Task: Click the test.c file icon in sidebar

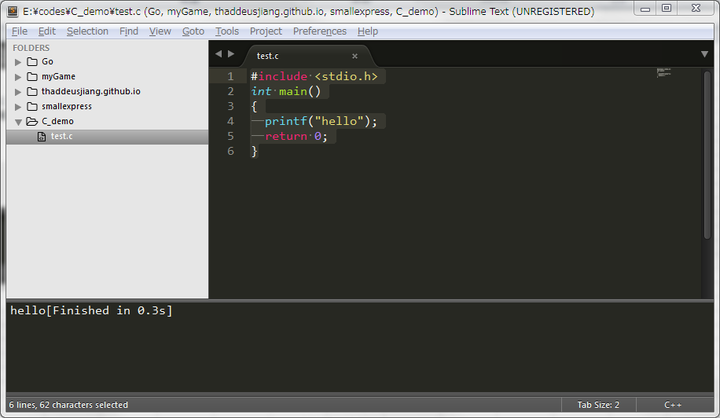Action: pyautogui.click(x=41, y=136)
